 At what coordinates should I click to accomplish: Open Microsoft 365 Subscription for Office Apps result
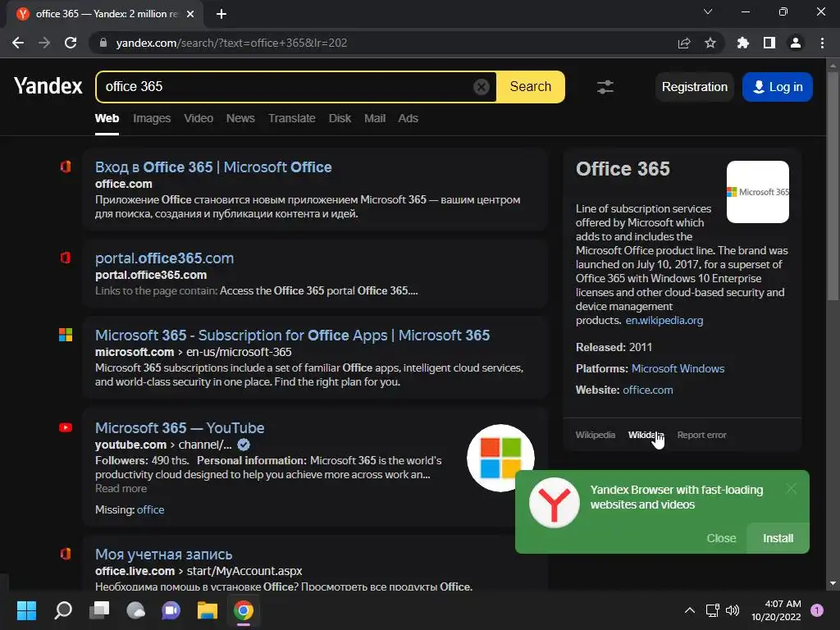click(x=293, y=336)
